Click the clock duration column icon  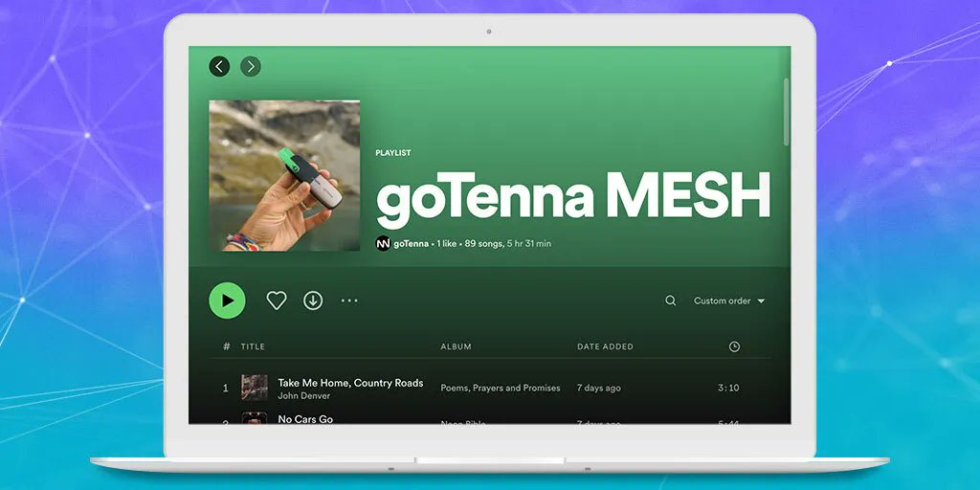[x=734, y=346]
